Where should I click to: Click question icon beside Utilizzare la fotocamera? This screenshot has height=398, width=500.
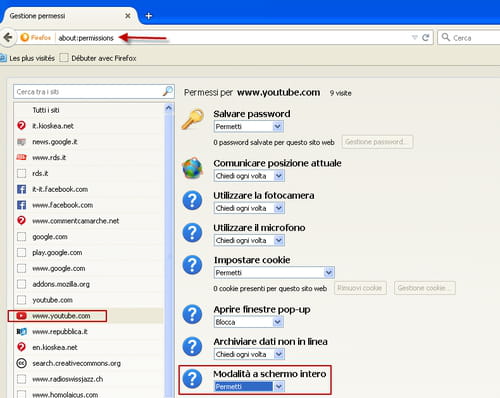click(x=192, y=200)
